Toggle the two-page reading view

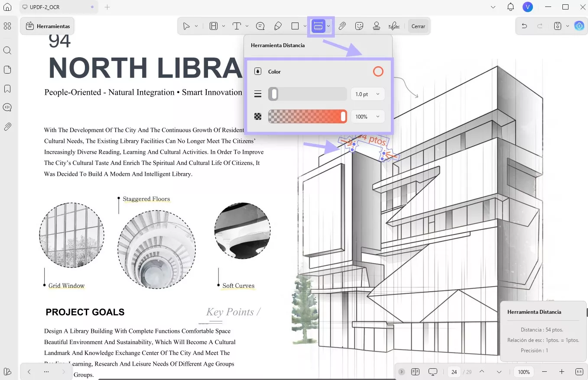[x=416, y=372]
